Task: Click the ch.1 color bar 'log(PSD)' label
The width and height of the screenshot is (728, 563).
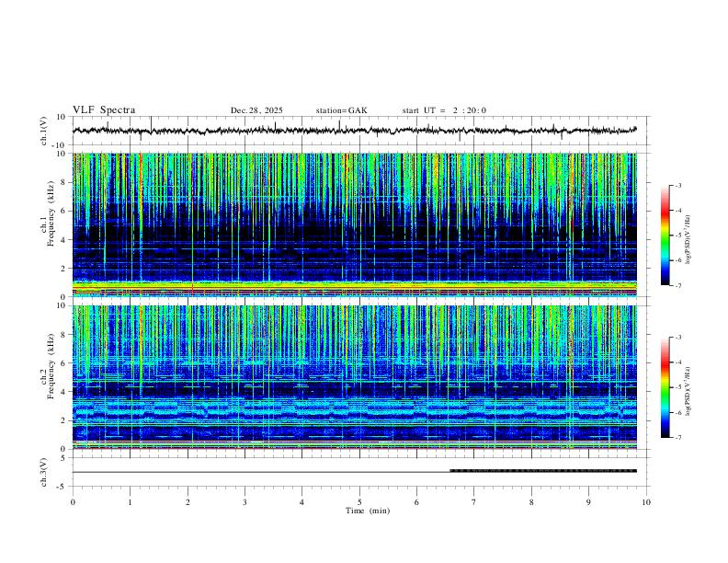Action: [688, 239]
